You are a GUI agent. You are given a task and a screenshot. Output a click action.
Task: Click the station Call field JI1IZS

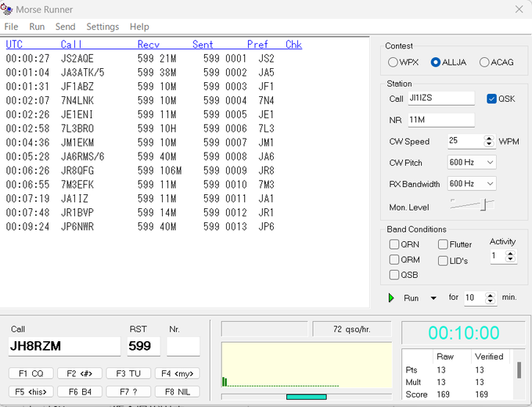(x=441, y=98)
